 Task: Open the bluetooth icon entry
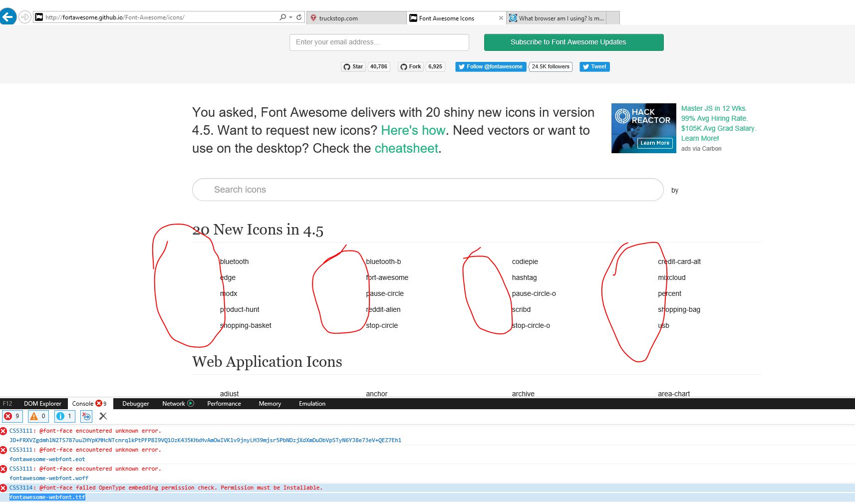234,261
